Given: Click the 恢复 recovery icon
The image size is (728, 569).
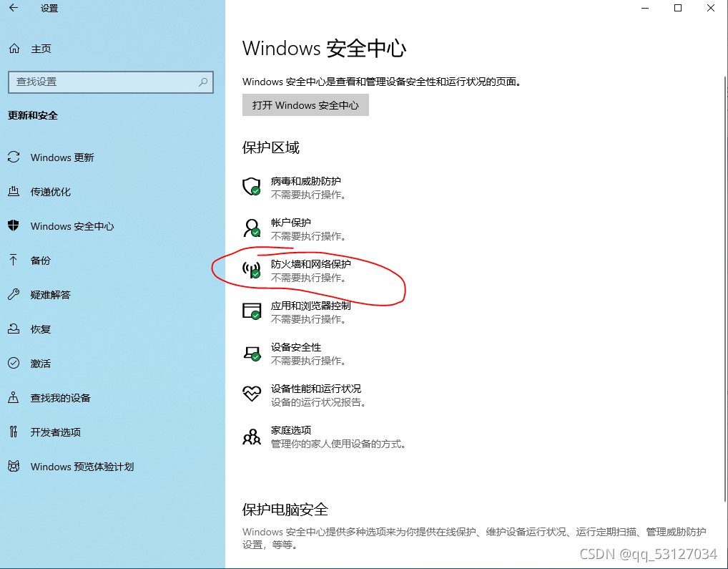Looking at the screenshot, I should [x=14, y=329].
